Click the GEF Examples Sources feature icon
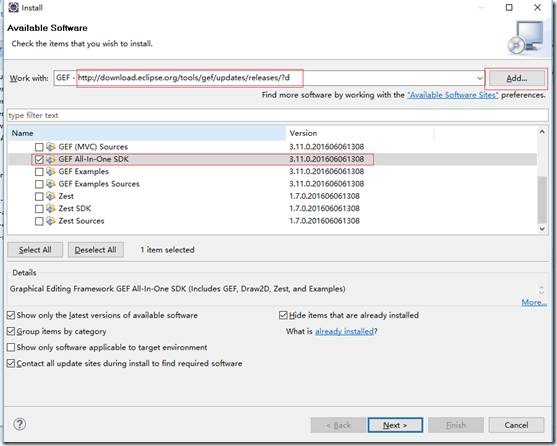Viewport: 557px width, 446px height. (51, 184)
